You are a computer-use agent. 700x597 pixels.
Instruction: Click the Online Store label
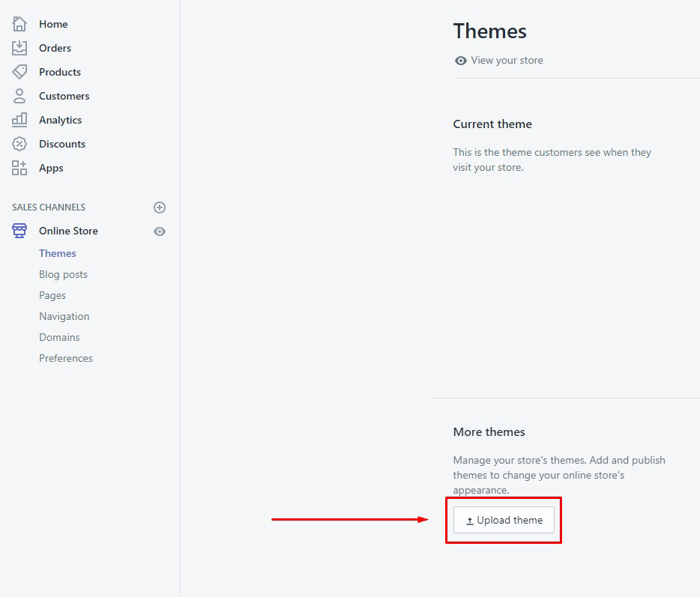pyautogui.click(x=68, y=231)
